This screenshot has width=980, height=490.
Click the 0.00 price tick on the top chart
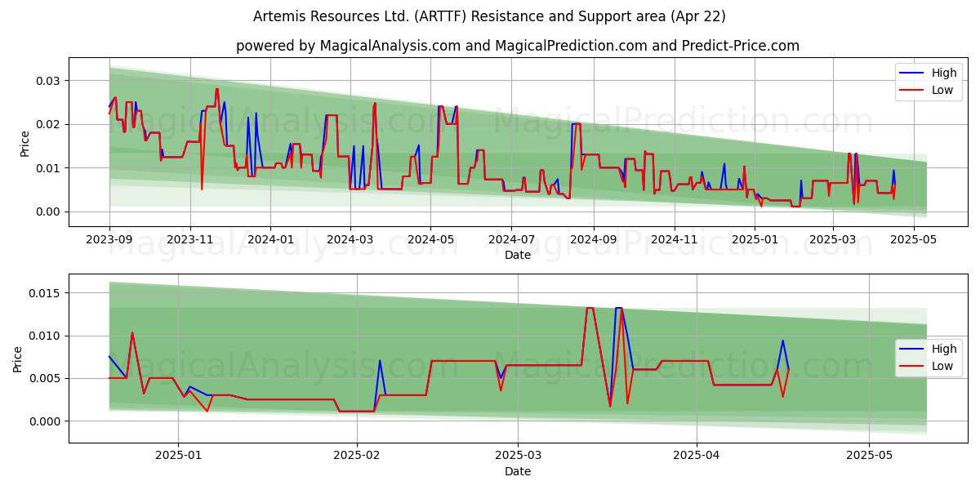pyautogui.click(x=49, y=212)
